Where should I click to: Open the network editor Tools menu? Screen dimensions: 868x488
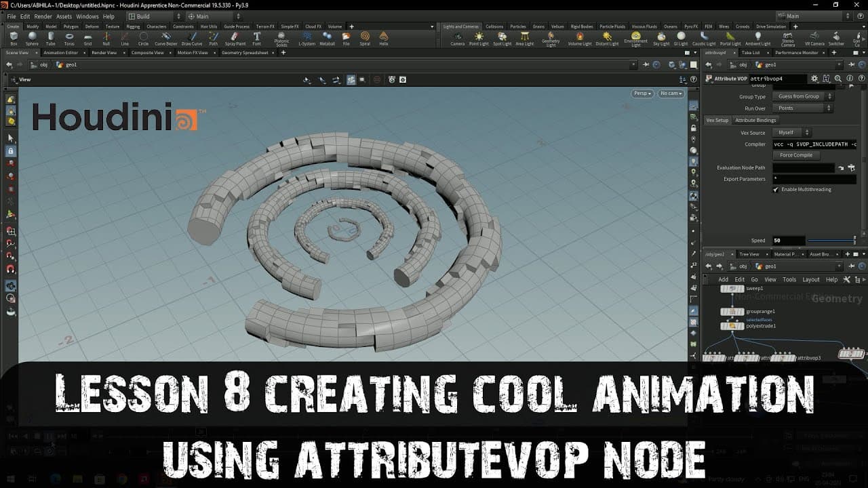tap(789, 279)
